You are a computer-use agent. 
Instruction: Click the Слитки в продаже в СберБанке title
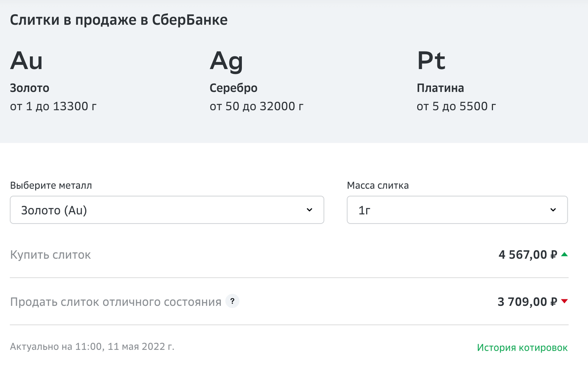click(119, 20)
